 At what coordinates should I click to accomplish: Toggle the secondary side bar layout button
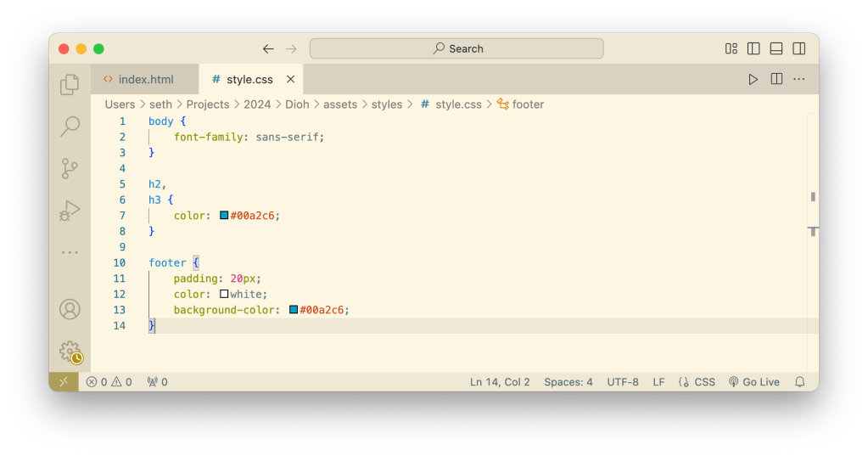[x=799, y=48]
